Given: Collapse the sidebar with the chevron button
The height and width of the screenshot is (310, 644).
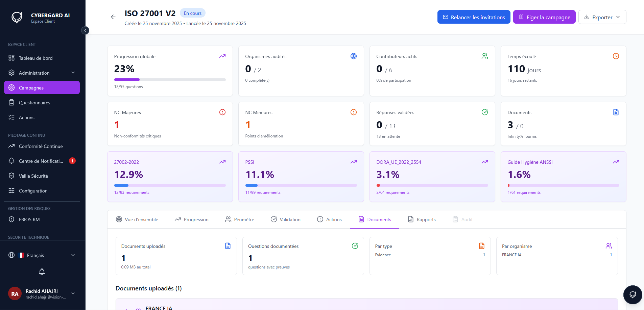Looking at the screenshot, I should click(85, 30).
